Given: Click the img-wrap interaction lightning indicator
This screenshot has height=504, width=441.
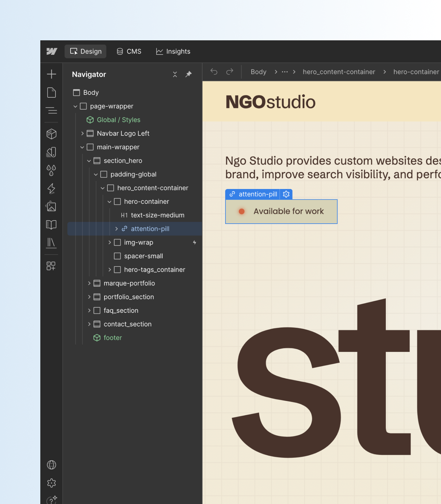Looking at the screenshot, I should 195,242.
